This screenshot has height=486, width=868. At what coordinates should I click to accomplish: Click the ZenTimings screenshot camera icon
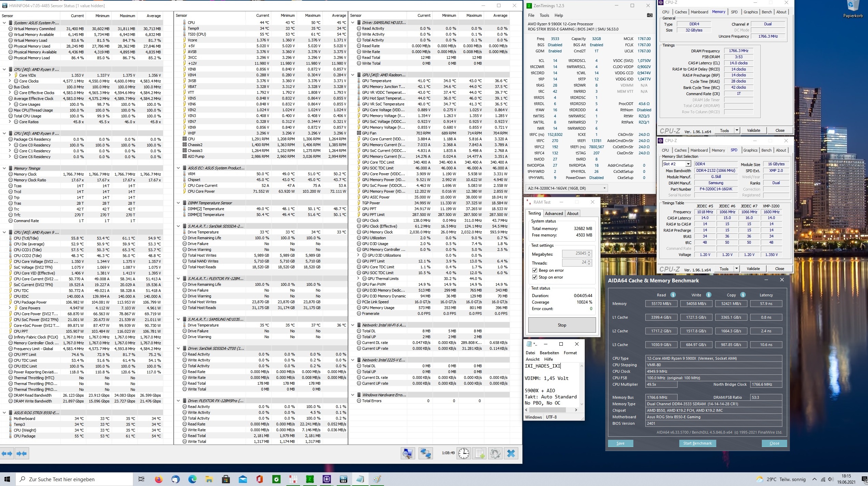pyautogui.click(x=649, y=15)
